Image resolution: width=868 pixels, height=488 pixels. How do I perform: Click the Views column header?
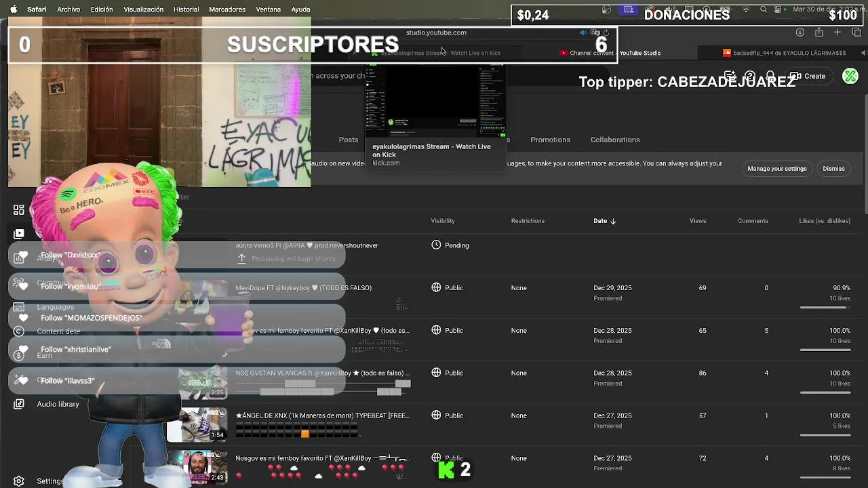(698, 221)
